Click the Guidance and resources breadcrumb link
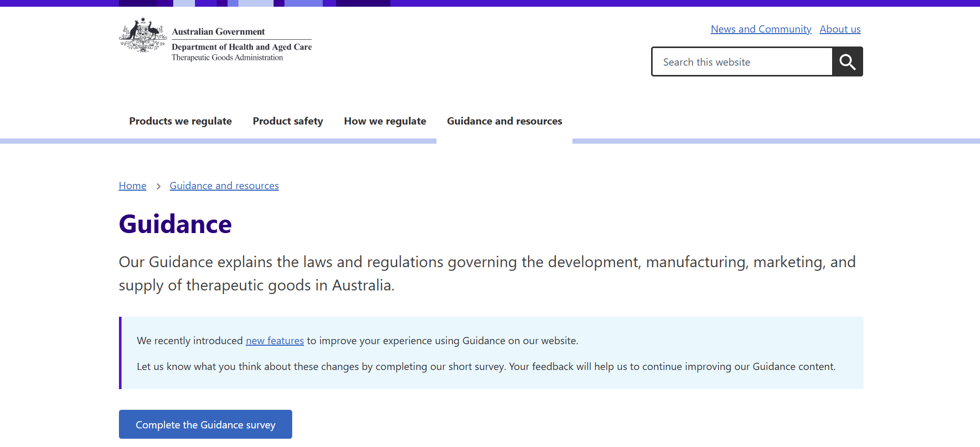 point(224,186)
